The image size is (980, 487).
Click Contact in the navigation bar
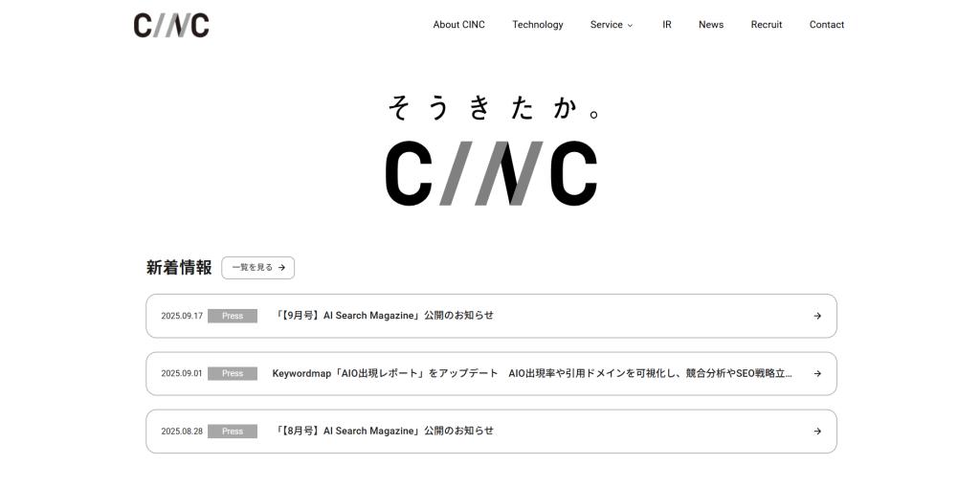pyautogui.click(x=826, y=25)
